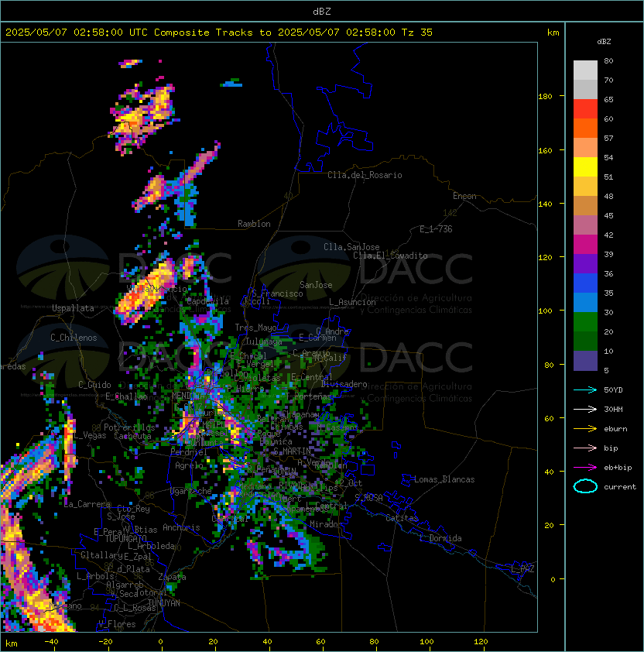Click the 'Clla.El_Cavadito' map label
This screenshot has width=644, height=652.
point(390,256)
